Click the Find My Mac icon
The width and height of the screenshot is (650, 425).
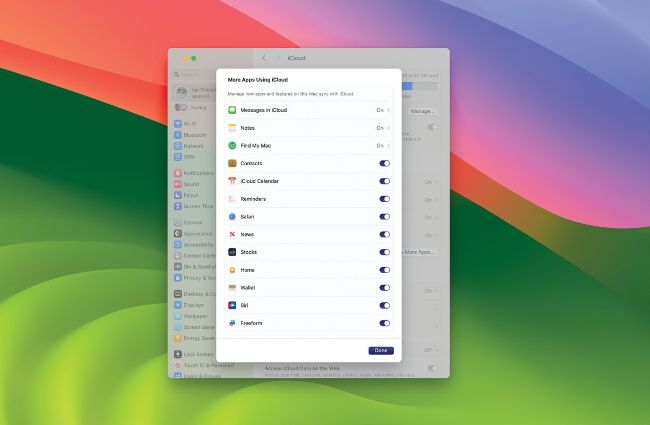click(232, 146)
